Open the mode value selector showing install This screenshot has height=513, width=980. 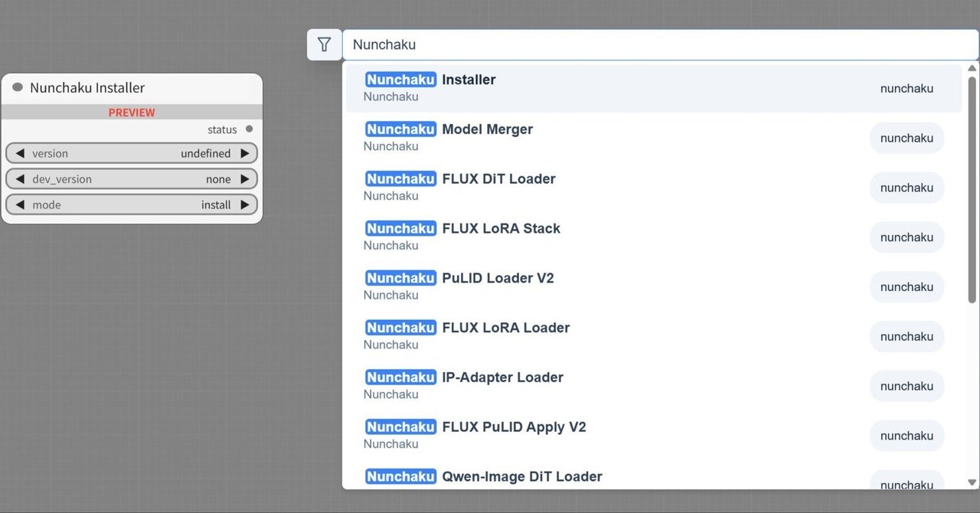217,204
